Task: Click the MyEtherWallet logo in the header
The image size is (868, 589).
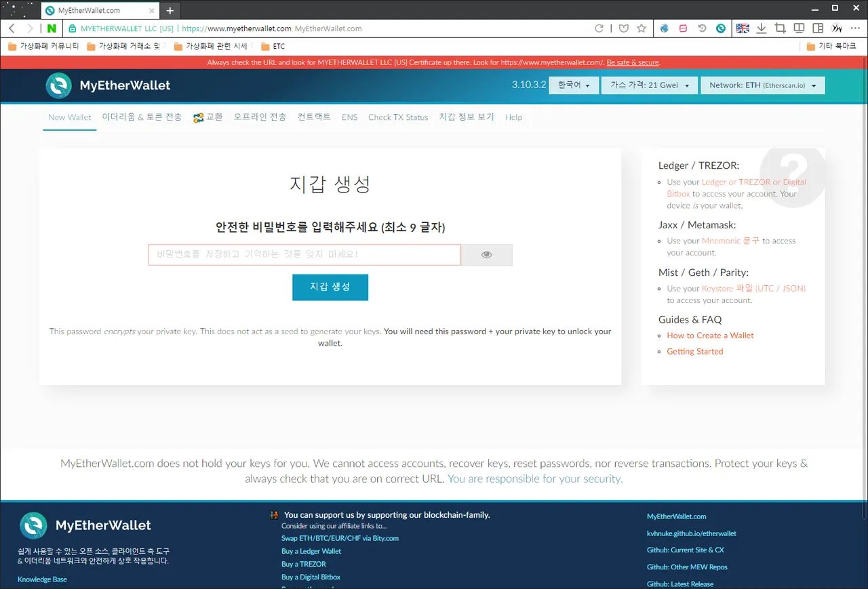Action: 108,85
